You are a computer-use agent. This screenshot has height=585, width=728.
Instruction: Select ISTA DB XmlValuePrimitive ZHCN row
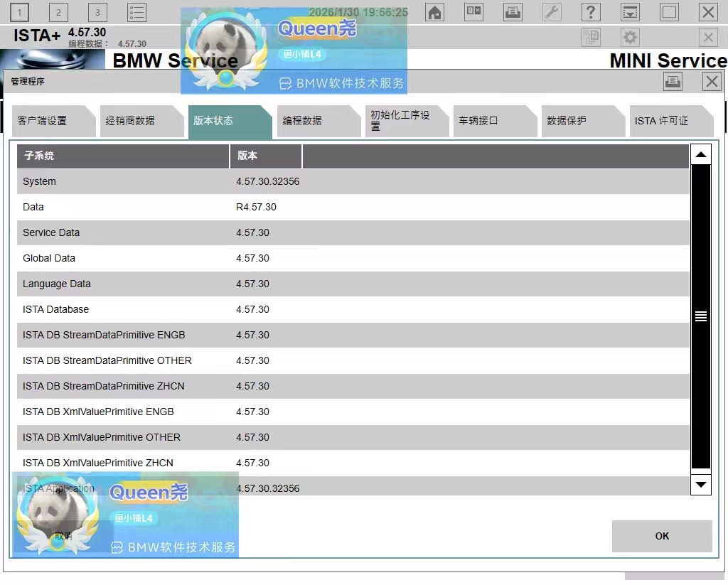pyautogui.click(x=353, y=463)
